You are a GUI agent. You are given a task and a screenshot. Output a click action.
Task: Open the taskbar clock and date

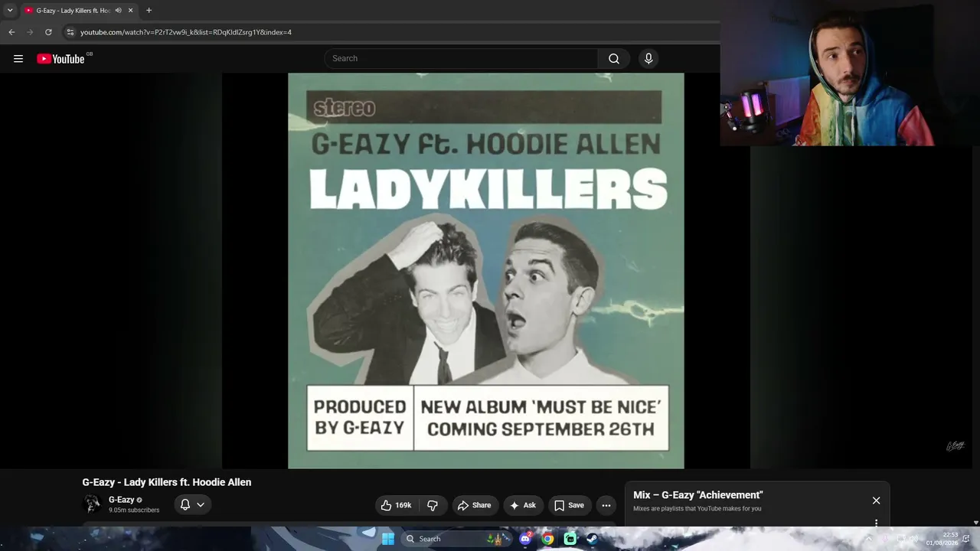pos(942,539)
